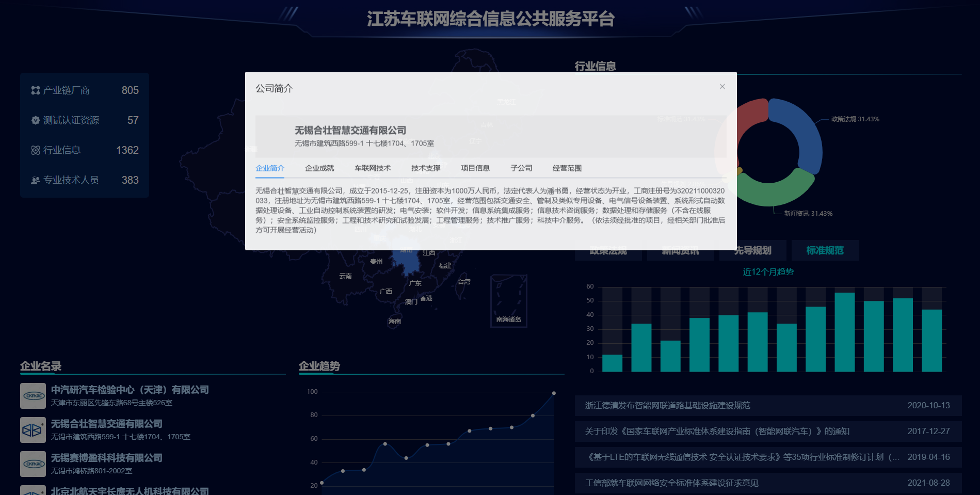Open the 子公司 tab
Screen dimensions: 980x495
pos(521,168)
